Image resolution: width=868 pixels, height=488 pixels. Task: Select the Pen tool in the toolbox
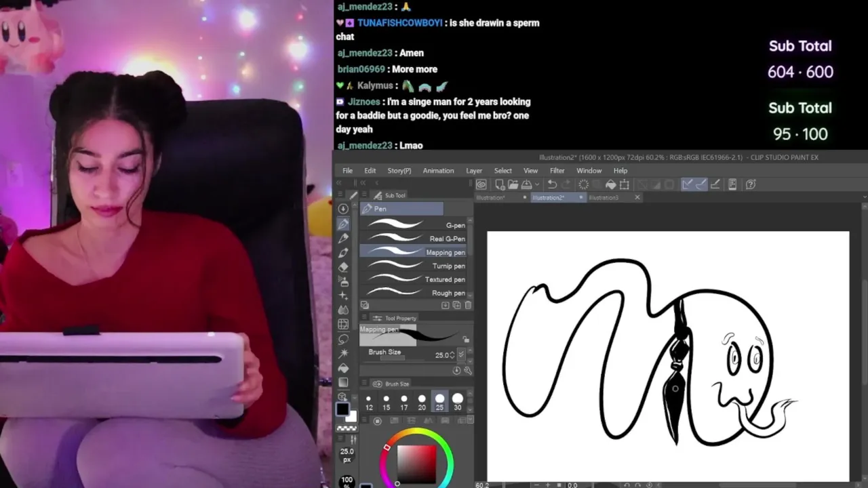click(x=343, y=224)
